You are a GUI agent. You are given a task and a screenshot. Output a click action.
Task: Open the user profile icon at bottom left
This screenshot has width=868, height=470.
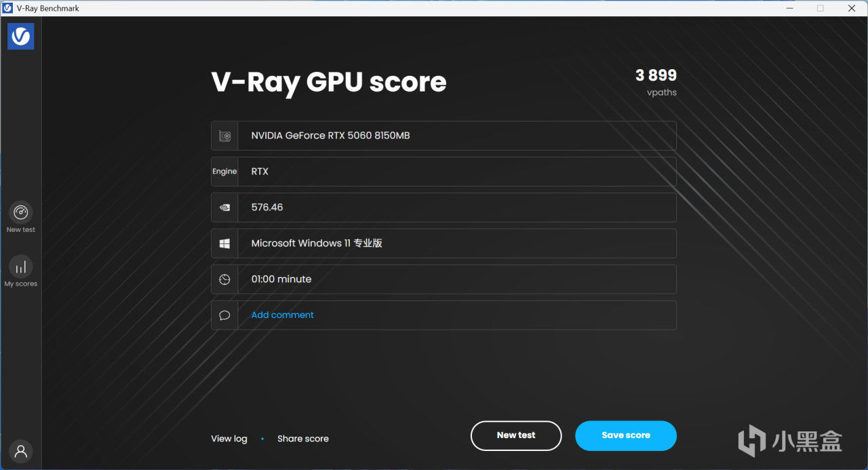tap(20, 450)
